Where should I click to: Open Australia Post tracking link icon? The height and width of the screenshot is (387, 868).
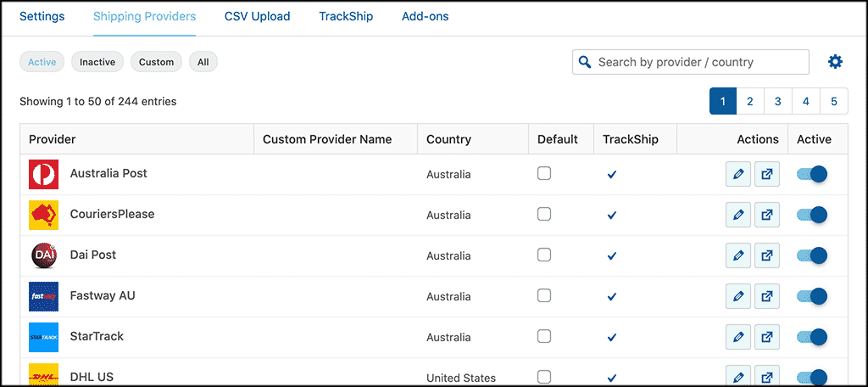click(766, 174)
